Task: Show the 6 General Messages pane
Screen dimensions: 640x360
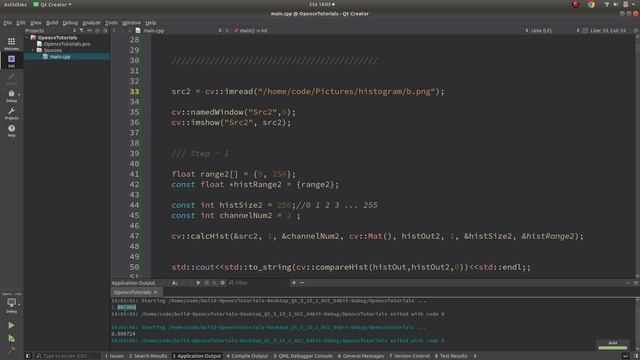Action: click(x=361, y=356)
